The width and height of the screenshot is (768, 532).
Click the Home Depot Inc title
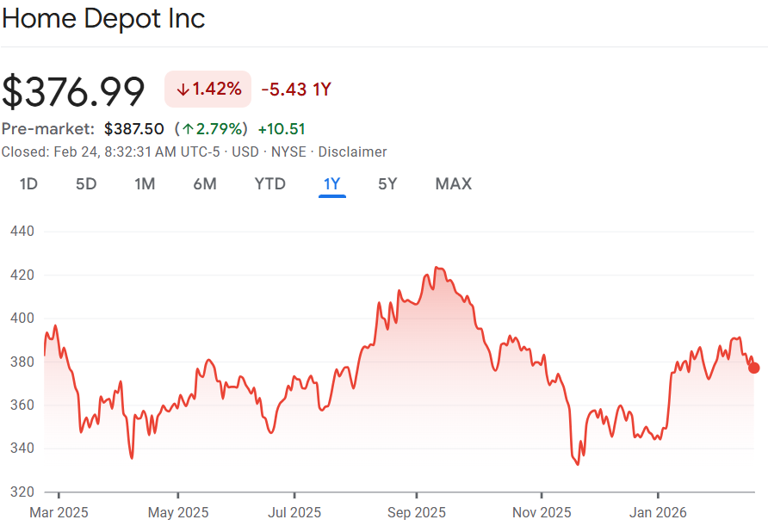pos(103,19)
